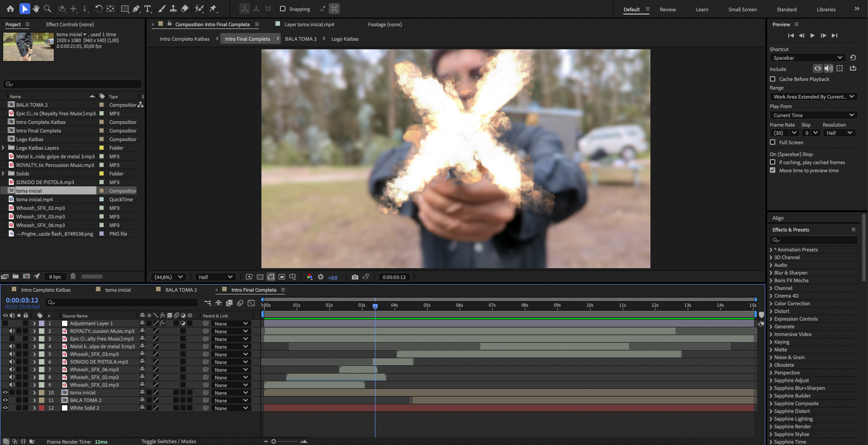Select the Pen tool
The height and width of the screenshot is (445, 868).
tap(136, 9)
